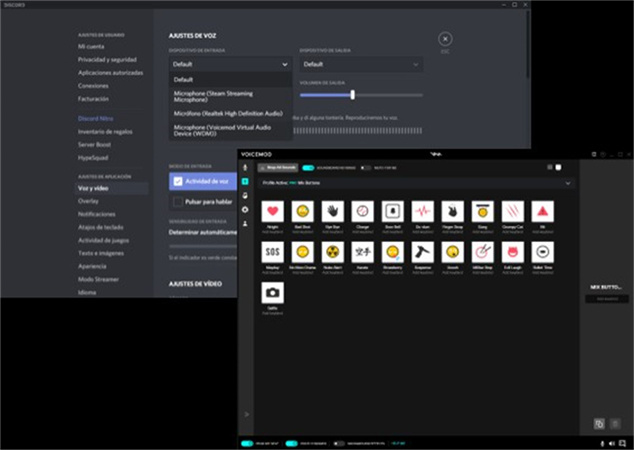
Task: Toggle the Background Effects switch at Voicemod bottom
Action: coord(338,444)
